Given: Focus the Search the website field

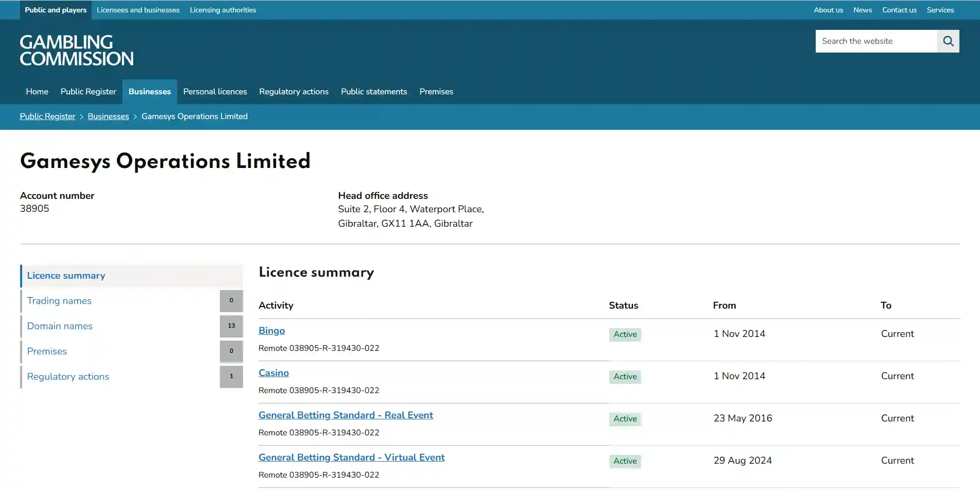Looking at the screenshot, I should [875, 41].
